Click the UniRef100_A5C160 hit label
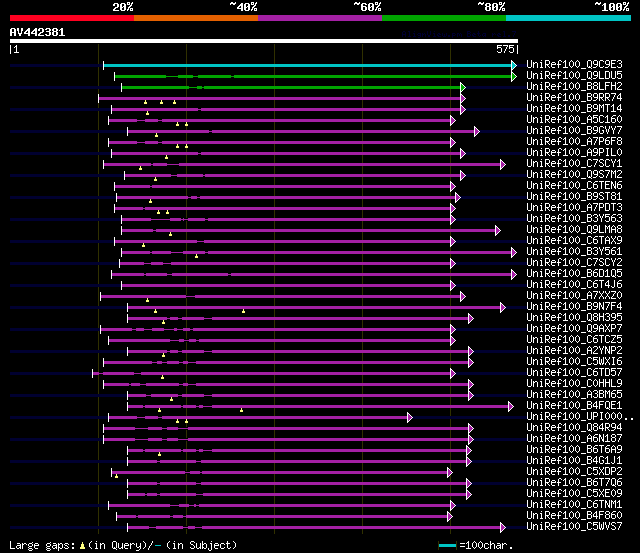The image size is (640, 553). (x=574, y=120)
